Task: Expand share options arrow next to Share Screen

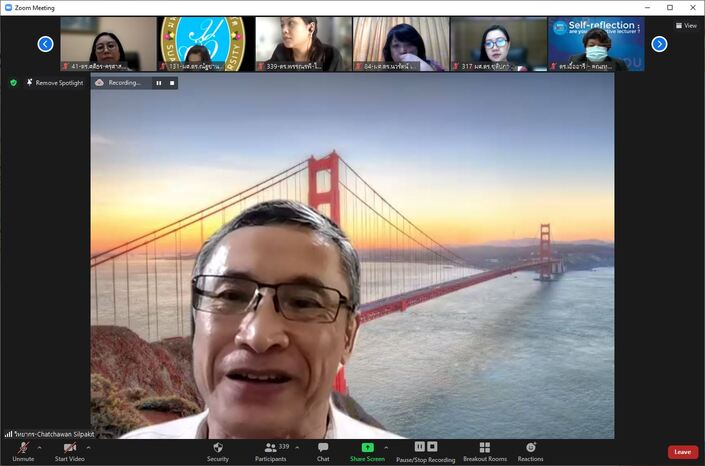Action: [386, 447]
